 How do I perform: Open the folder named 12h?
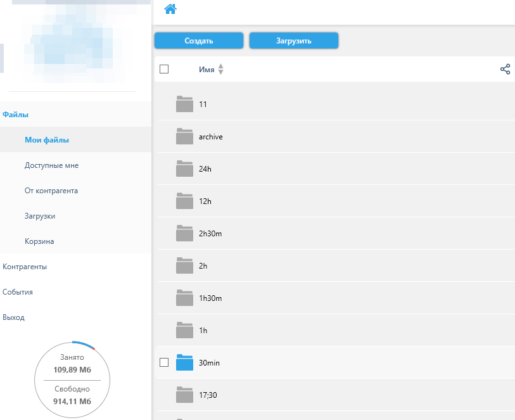[205, 201]
